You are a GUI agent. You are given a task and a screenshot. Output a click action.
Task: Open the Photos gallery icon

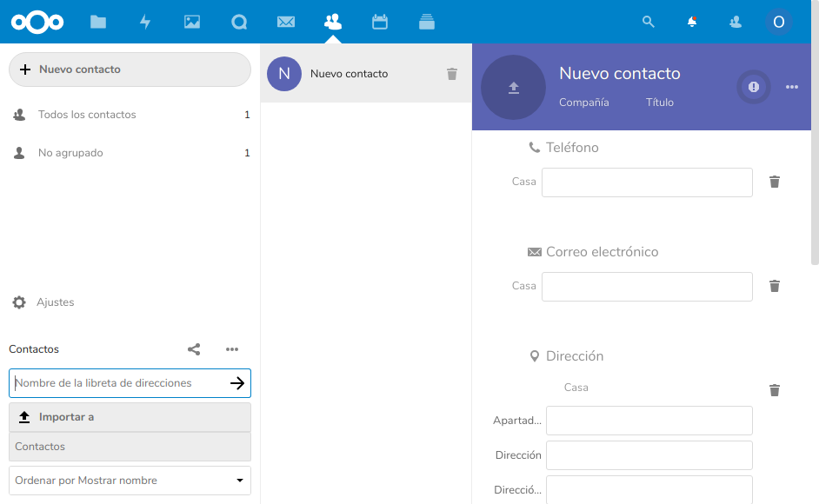(192, 22)
